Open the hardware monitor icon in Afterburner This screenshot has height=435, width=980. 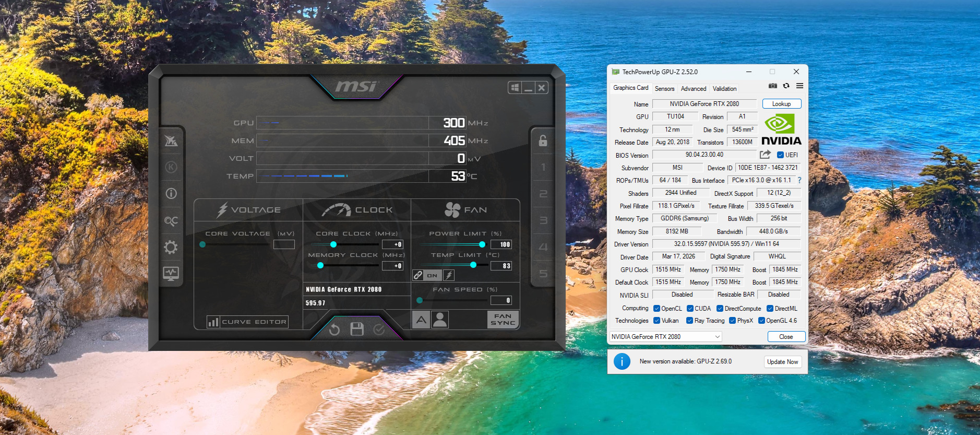[x=171, y=273]
